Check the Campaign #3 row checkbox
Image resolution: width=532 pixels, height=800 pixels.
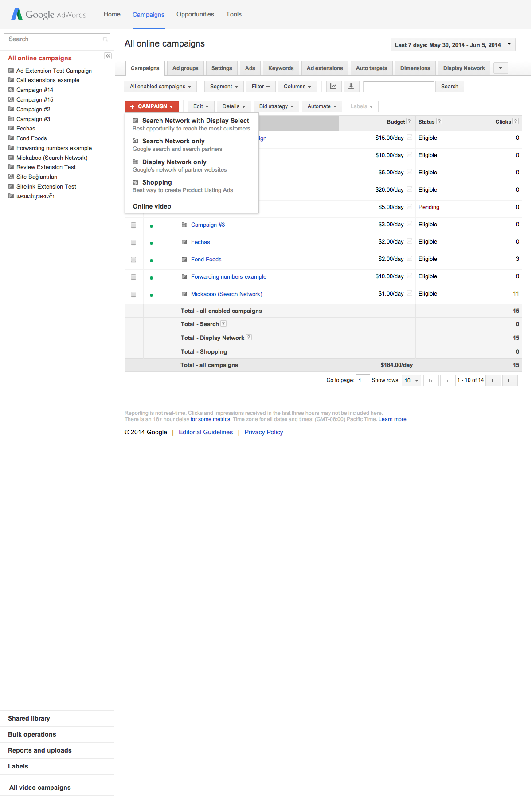click(133, 225)
